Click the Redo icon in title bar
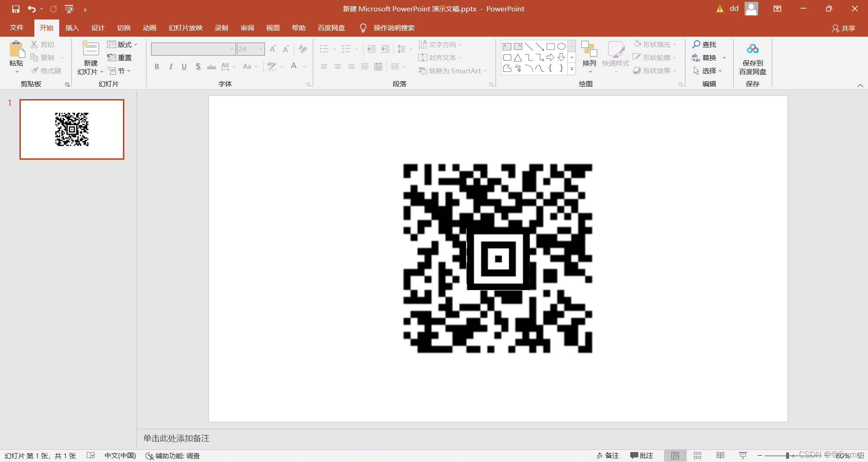The width and height of the screenshot is (868, 462). pos(53,9)
